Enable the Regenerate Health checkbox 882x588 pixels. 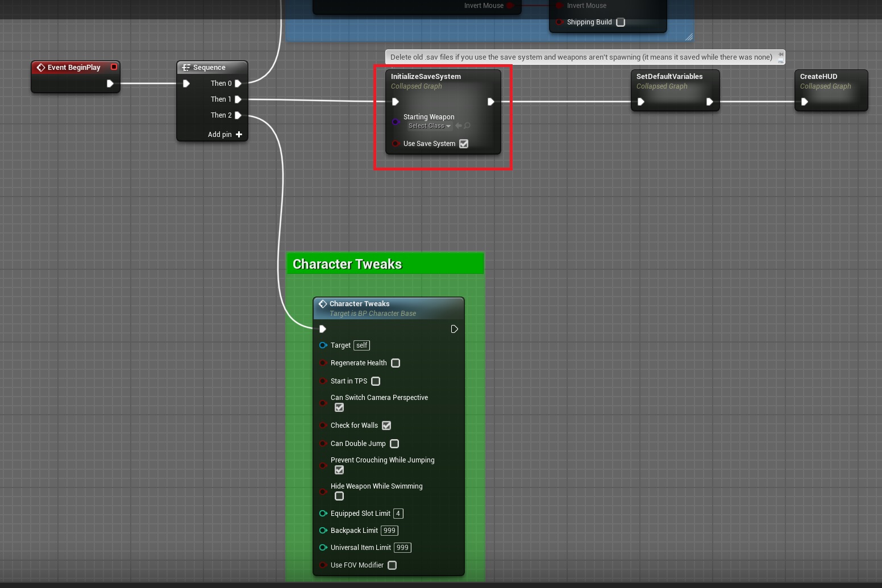[x=396, y=363]
